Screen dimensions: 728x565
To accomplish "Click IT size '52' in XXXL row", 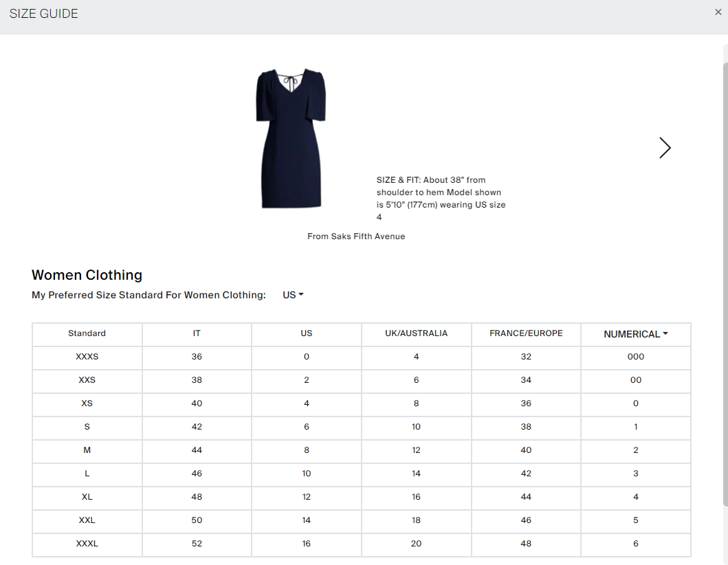I will [197, 544].
